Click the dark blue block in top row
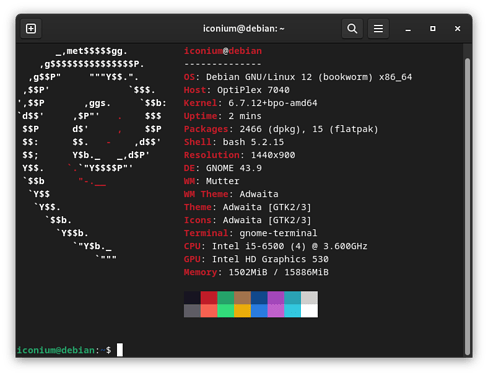 [x=259, y=298]
